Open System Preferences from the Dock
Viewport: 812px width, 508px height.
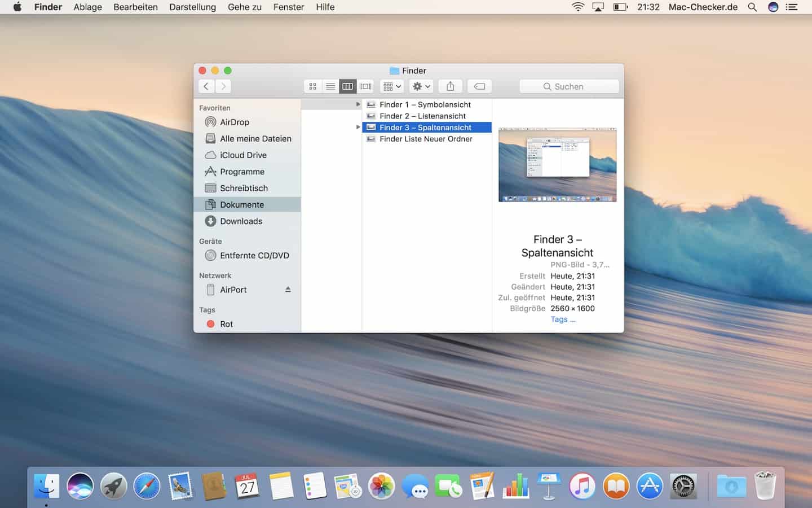pyautogui.click(x=683, y=486)
